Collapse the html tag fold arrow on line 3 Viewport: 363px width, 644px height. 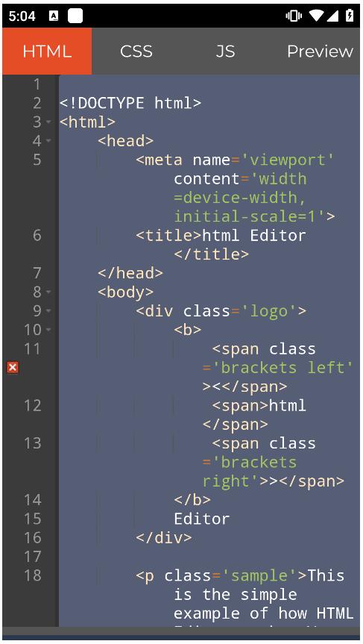pyautogui.click(x=48, y=122)
